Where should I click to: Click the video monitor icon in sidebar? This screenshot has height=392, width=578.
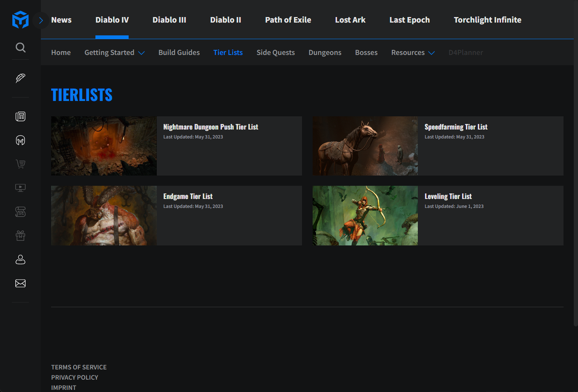click(20, 188)
